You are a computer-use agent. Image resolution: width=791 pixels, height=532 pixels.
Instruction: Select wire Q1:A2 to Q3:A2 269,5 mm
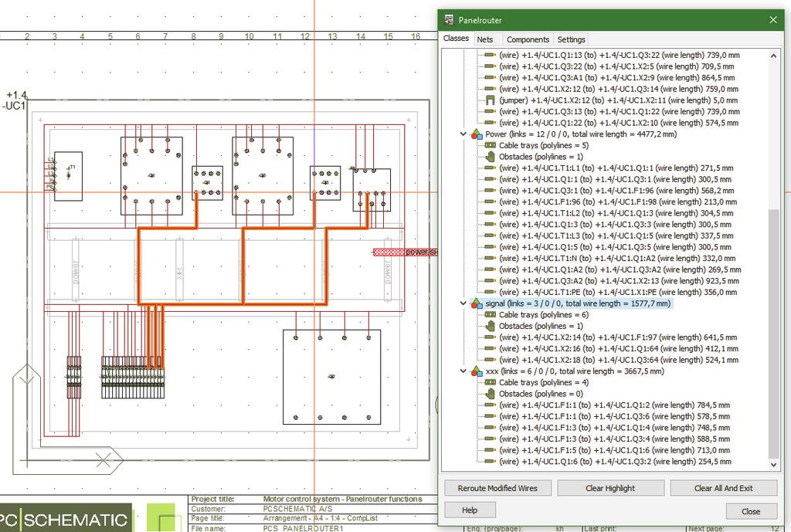[620, 269]
